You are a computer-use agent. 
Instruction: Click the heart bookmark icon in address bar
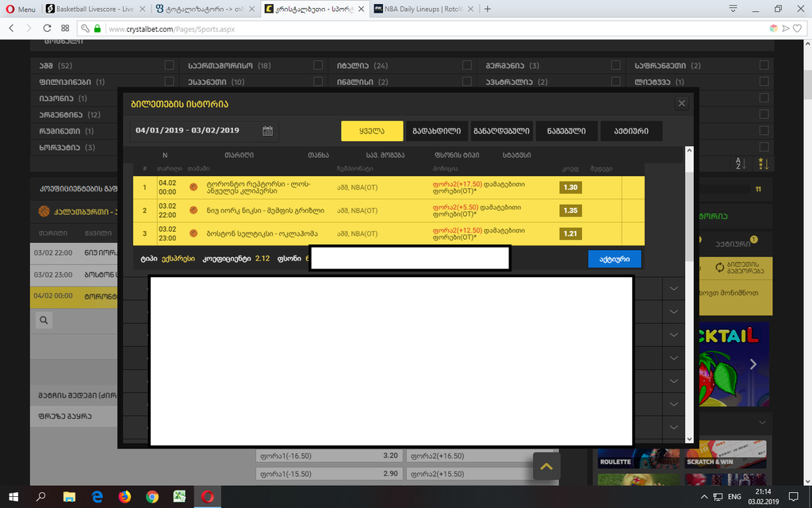click(798, 29)
